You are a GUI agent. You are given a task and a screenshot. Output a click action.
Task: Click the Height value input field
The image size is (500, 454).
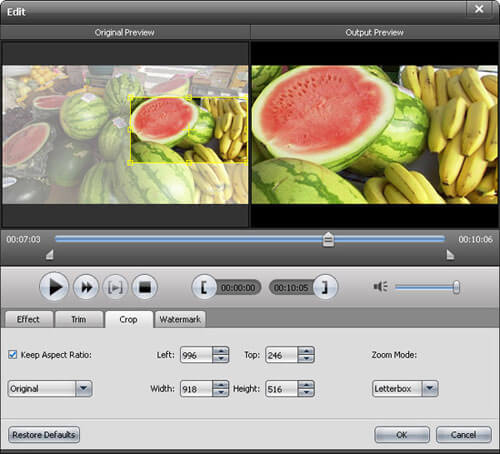tap(281, 389)
